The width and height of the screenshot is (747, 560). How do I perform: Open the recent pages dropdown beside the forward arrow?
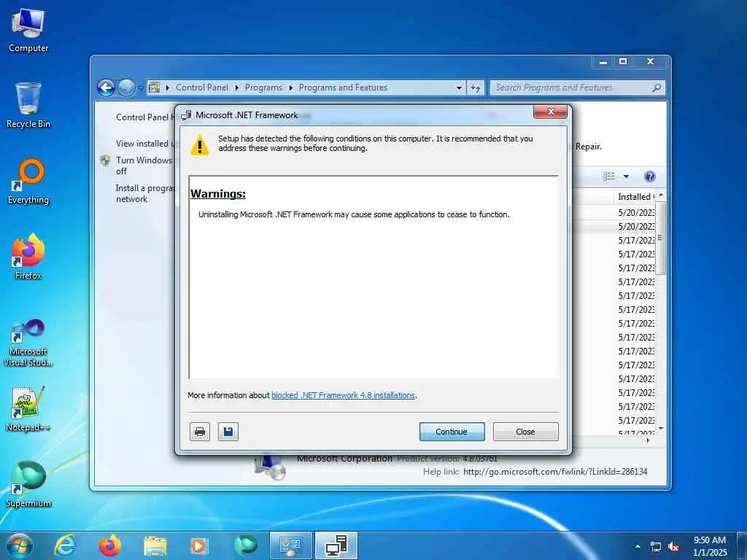141,88
